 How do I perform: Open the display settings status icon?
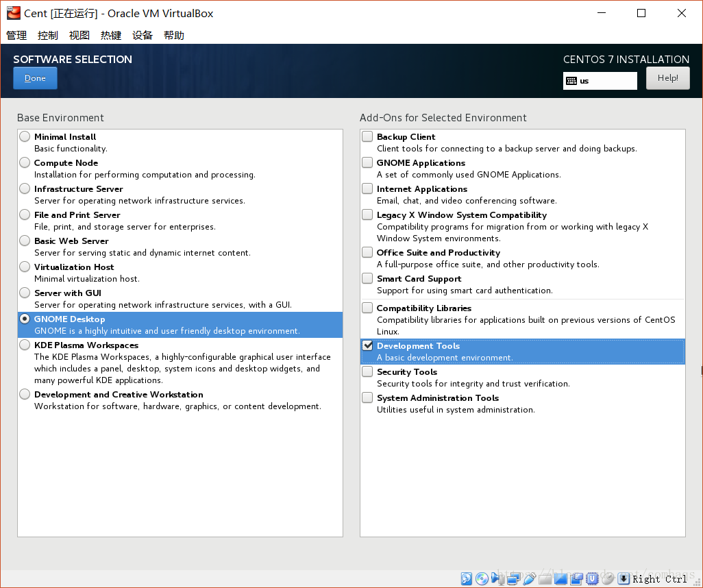click(560, 578)
